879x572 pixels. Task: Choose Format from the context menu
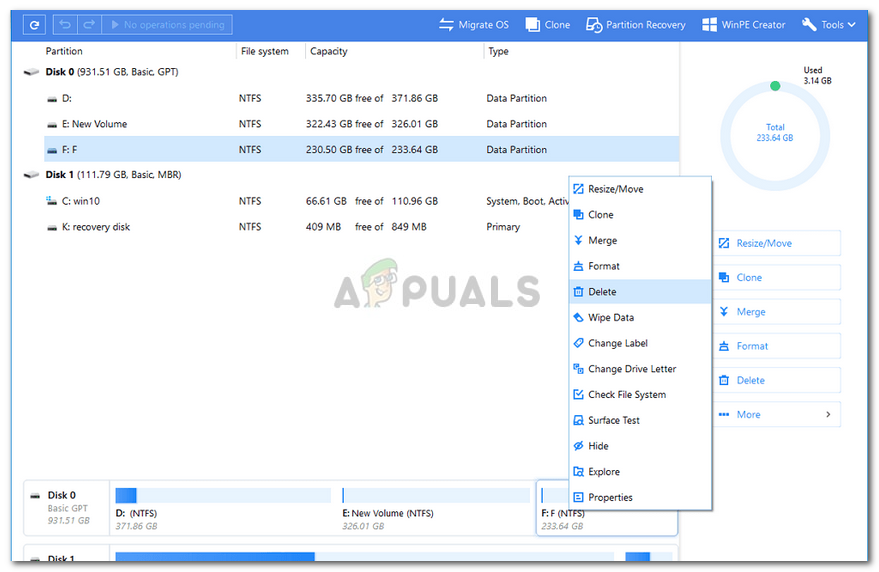tap(640, 266)
